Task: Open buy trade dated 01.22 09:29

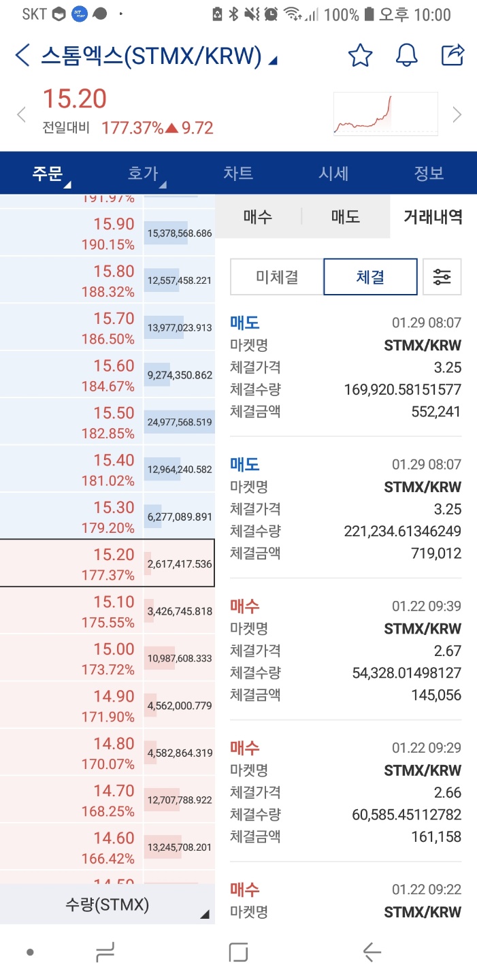Action: coord(346,791)
